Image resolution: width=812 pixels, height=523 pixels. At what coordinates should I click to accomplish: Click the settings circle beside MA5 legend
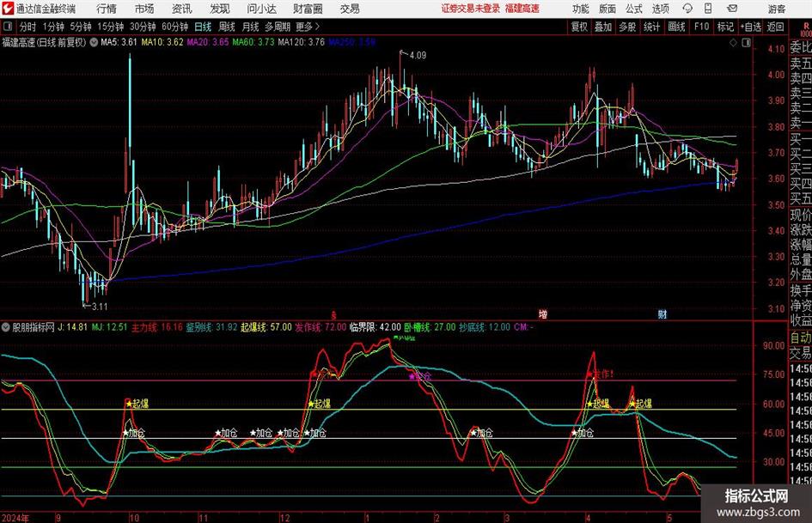[94, 41]
